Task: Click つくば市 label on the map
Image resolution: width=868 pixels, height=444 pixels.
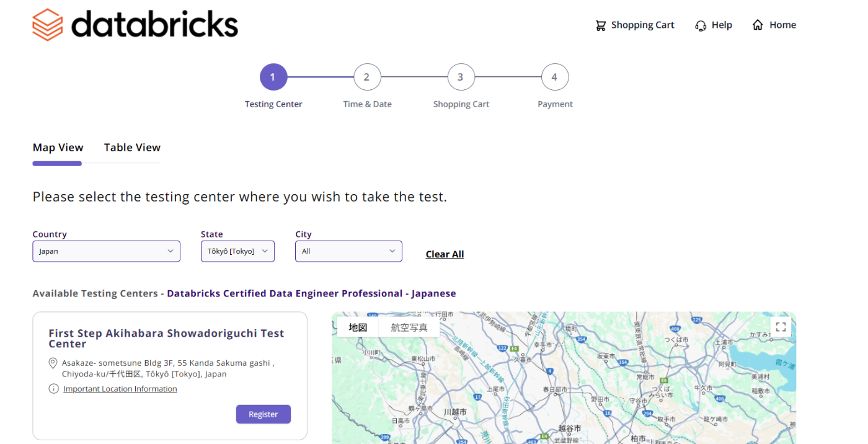Action: [x=676, y=340]
